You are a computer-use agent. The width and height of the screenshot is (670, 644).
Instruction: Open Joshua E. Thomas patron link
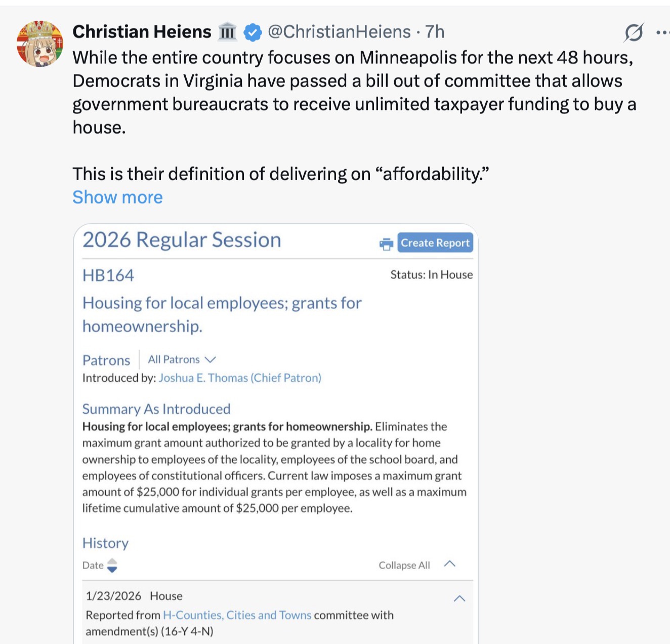coord(240,378)
